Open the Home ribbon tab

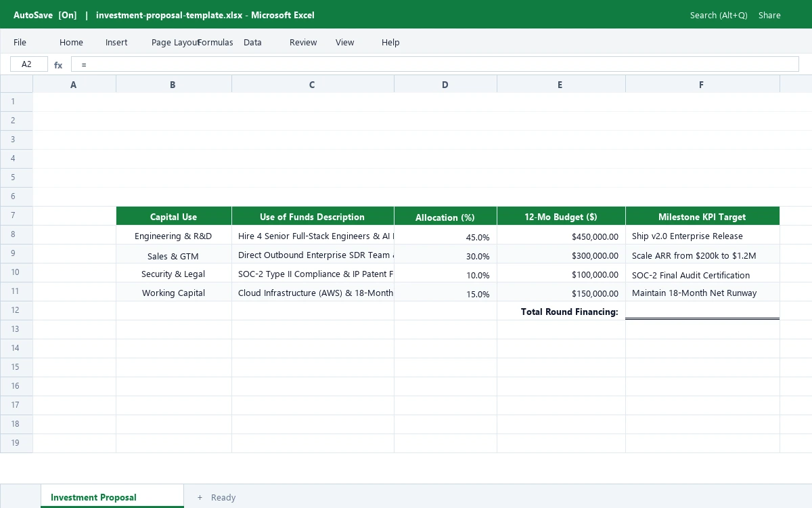[71, 42]
